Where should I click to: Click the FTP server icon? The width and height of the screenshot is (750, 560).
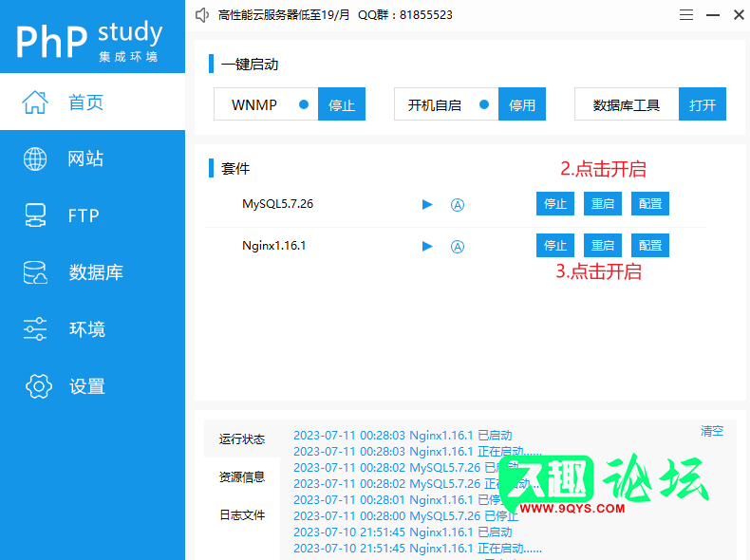(35, 215)
